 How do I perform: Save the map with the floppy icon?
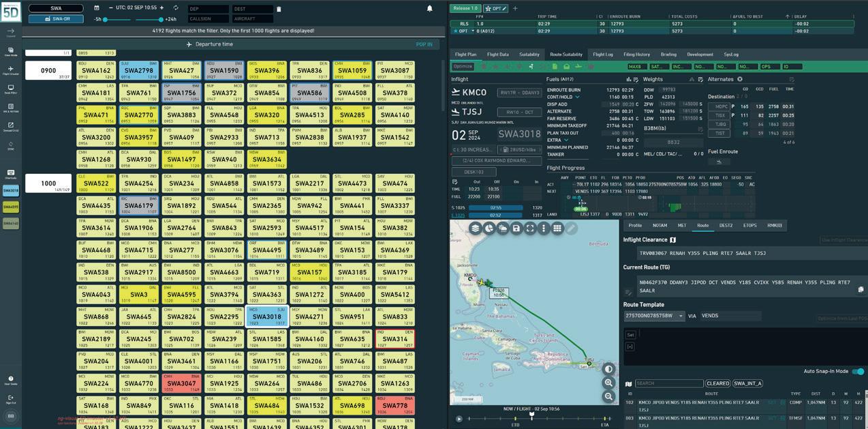516,228
